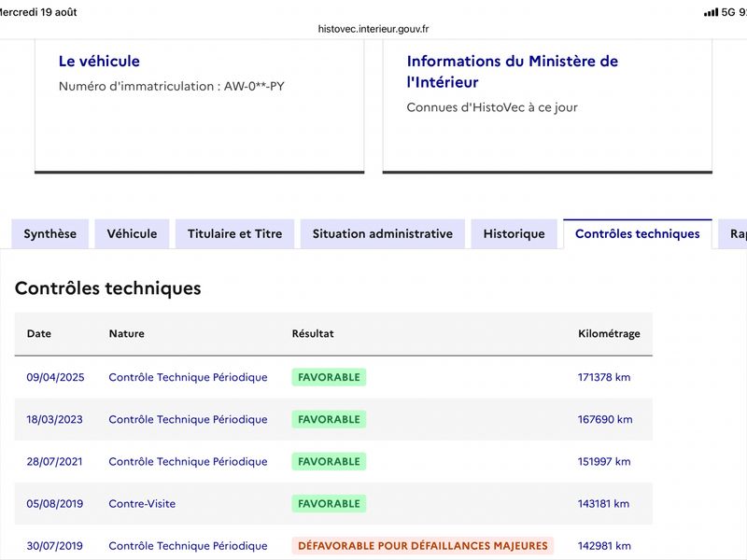Switch to the Véhicule tab
Viewport: 747px width, 560px height.
tap(132, 234)
